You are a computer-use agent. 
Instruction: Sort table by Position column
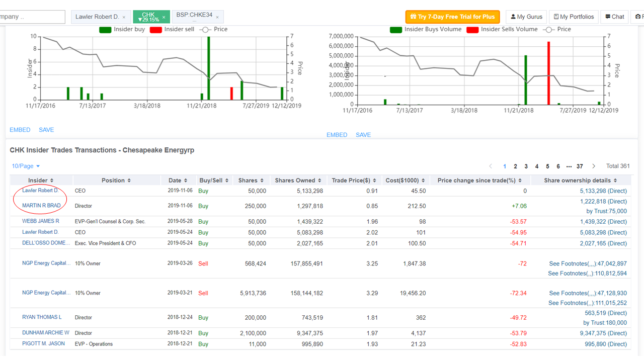click(x=117, y=180)
